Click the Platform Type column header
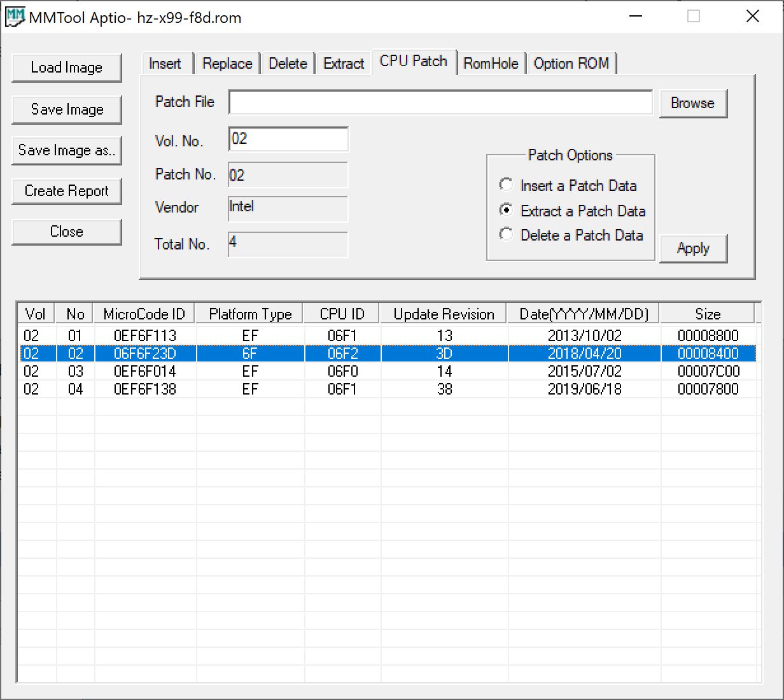The image size is (784, 700). [250, 314]
